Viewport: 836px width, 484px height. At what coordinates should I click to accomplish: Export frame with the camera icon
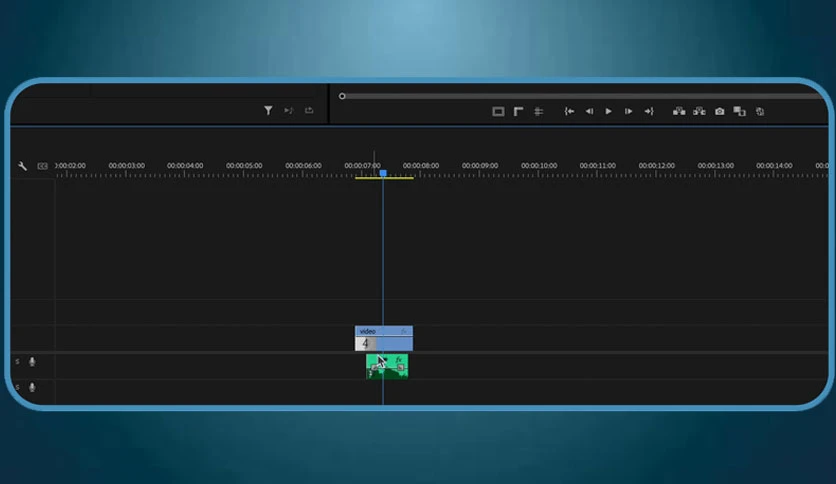(x=720, y=111)
